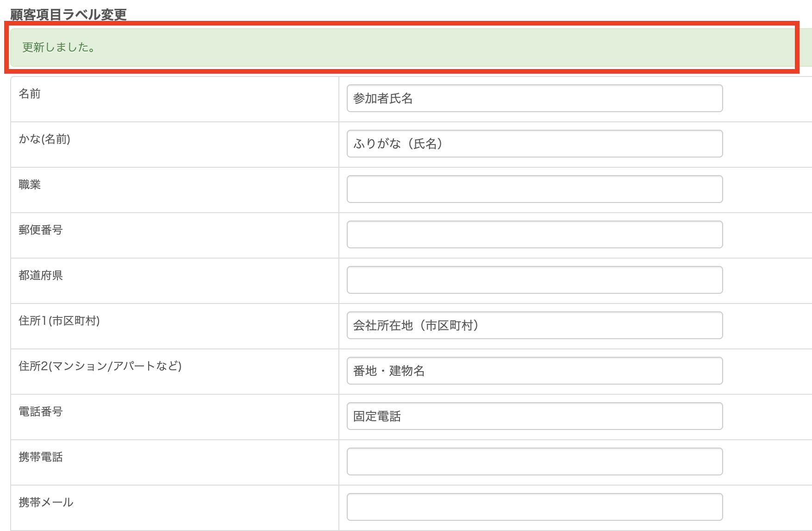Edit the 番地・建物名 text field
This screenshot has height=531, width=812.
(x=534, y=371)
